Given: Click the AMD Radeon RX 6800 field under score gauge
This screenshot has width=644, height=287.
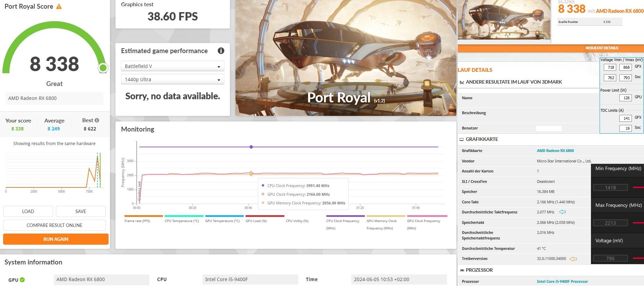Looking at the screenshot, I should click(54, 98).
